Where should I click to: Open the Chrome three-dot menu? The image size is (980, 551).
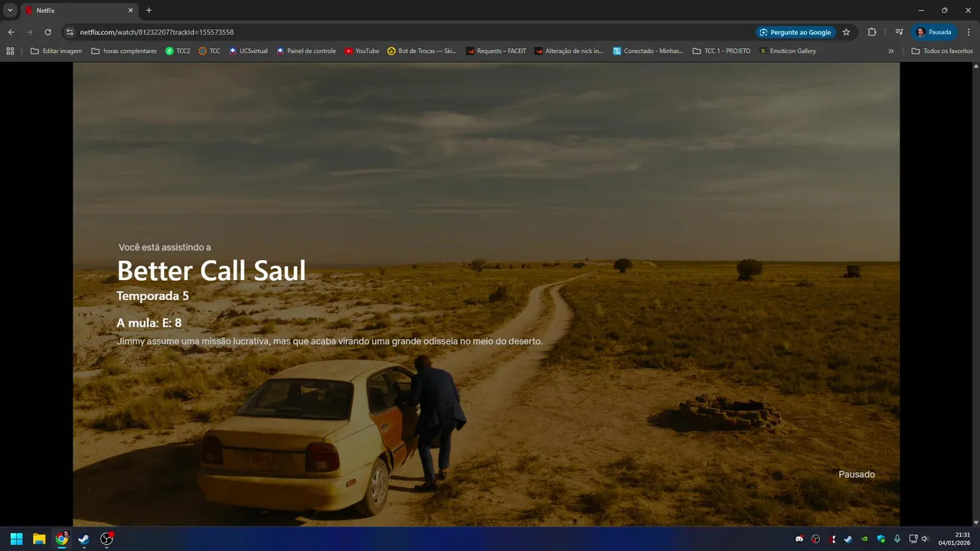[969, 32]
